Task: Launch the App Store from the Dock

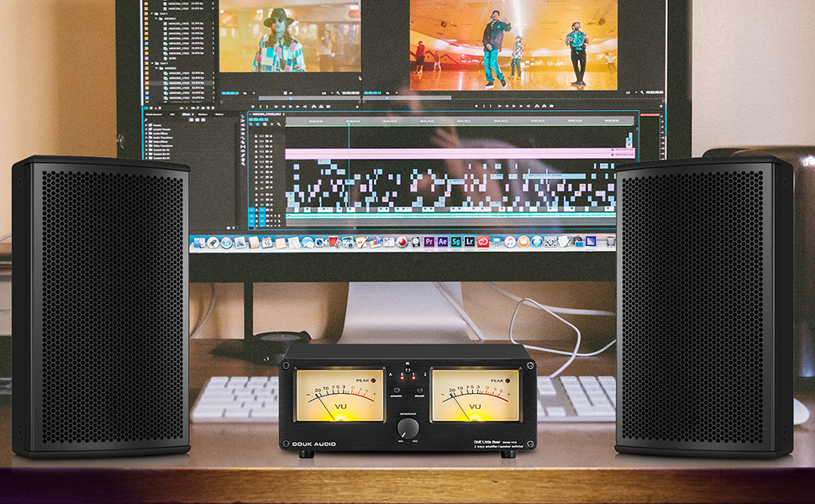Action: tap(536, 242)
